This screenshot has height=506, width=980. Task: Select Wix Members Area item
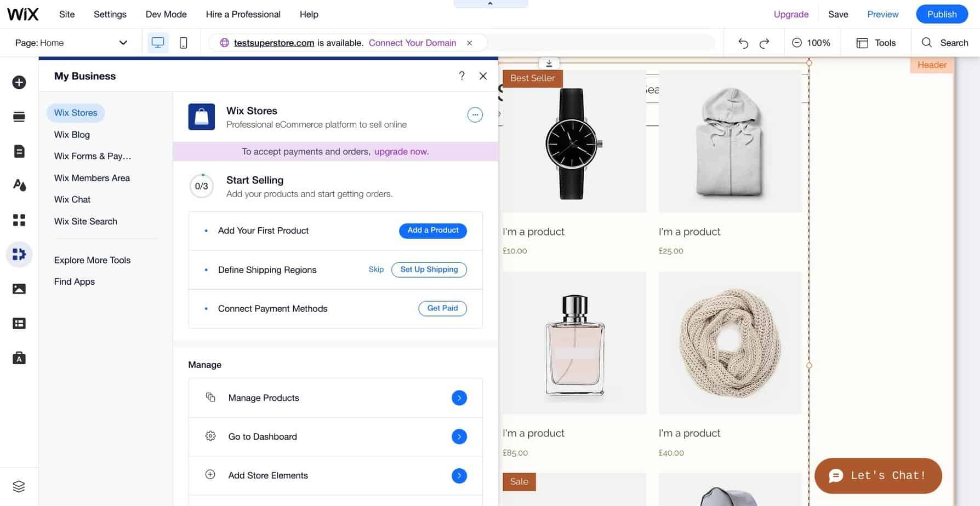point(92,178)
